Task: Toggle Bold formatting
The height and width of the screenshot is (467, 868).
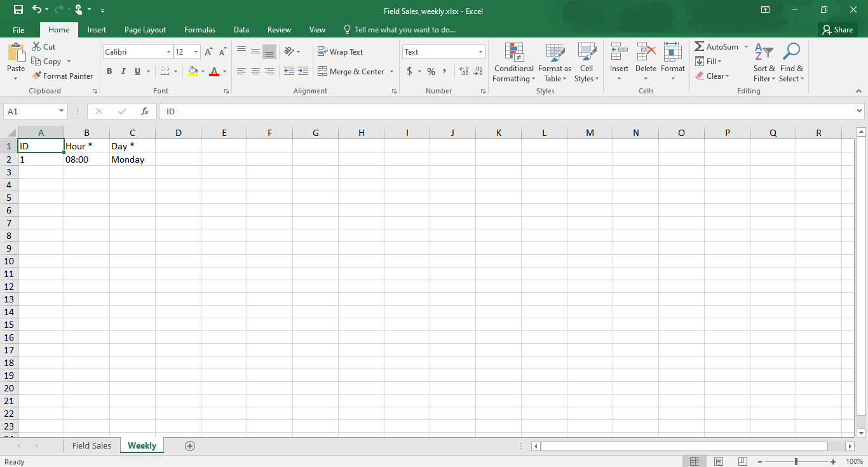Action: (109, 71)
